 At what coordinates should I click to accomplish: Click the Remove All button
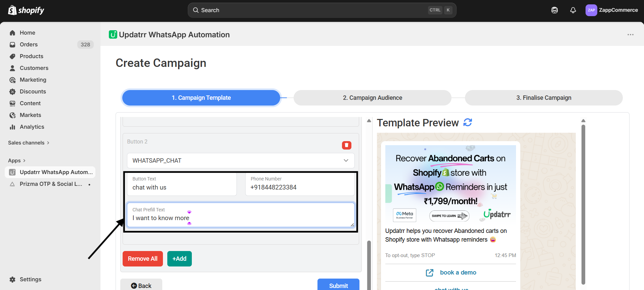[x=142, y=259]
